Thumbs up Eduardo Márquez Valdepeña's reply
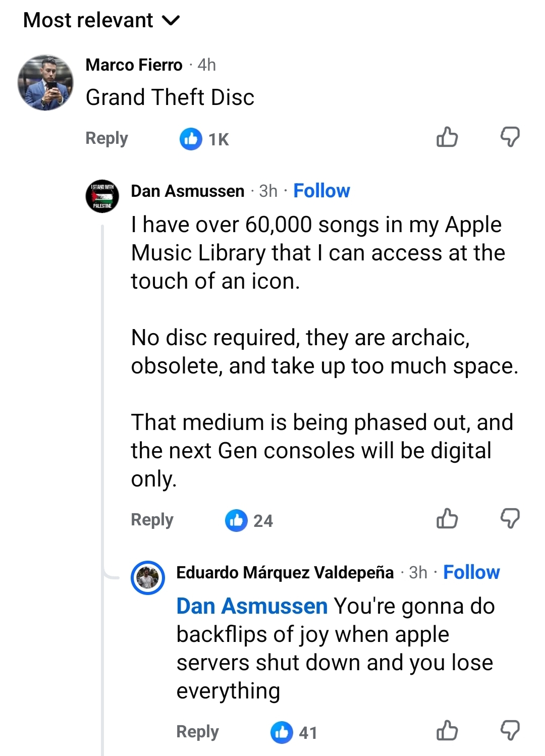This screenshot has width=545, height=756. 447,731
